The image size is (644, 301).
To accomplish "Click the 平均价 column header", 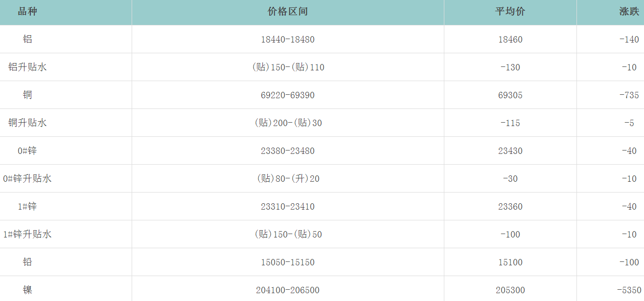I will (510, 12).
